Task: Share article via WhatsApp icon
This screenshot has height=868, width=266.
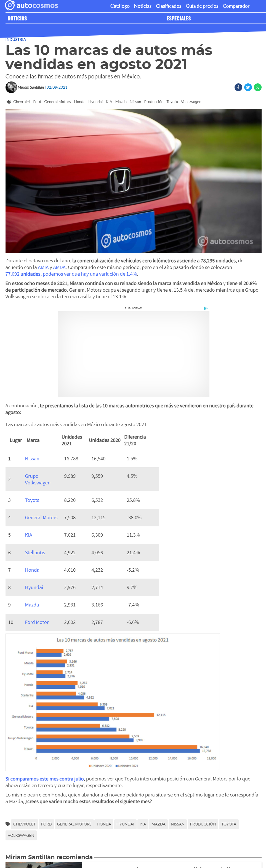Action: click(x=257, y=87)
